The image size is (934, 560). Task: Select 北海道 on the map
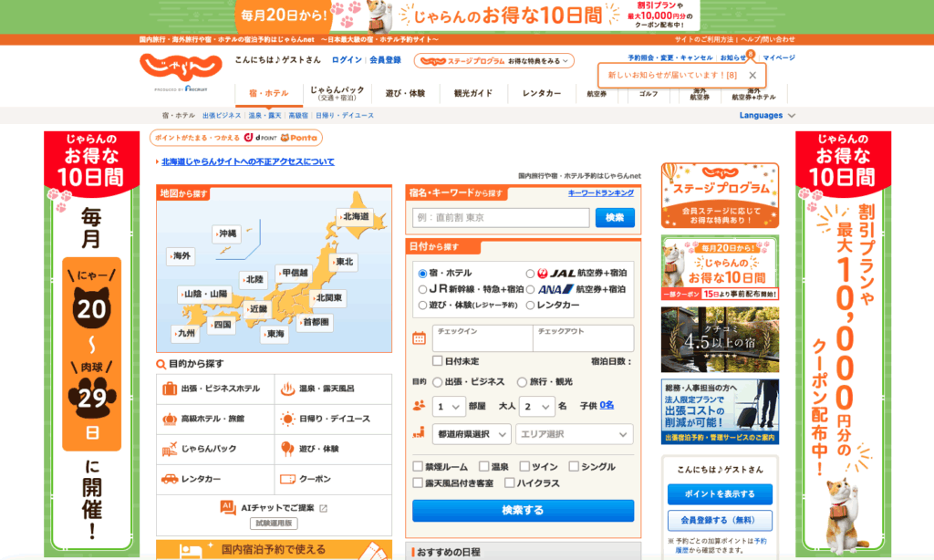pos(355,216)
